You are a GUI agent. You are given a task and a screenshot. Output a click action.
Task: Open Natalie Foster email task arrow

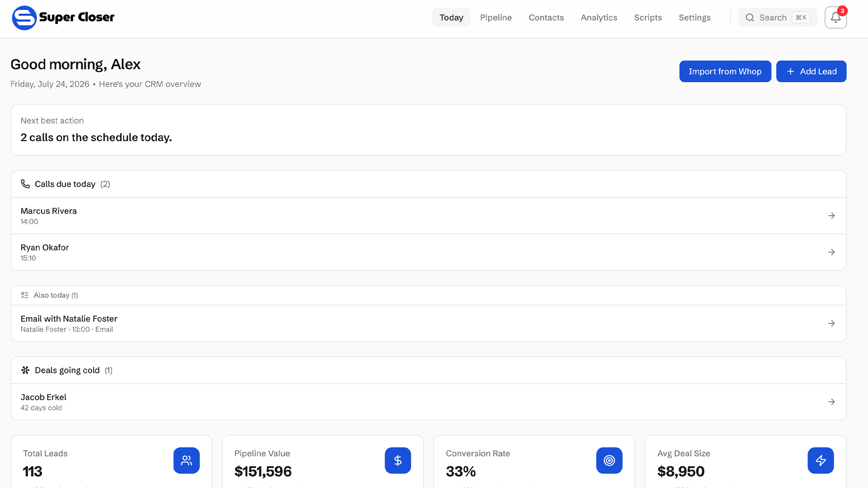831,324
